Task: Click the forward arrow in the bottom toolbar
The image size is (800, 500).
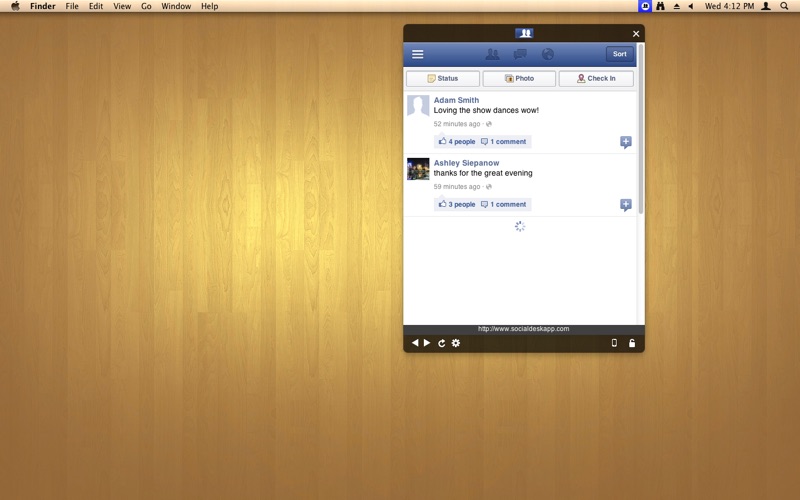Action: 427,343
